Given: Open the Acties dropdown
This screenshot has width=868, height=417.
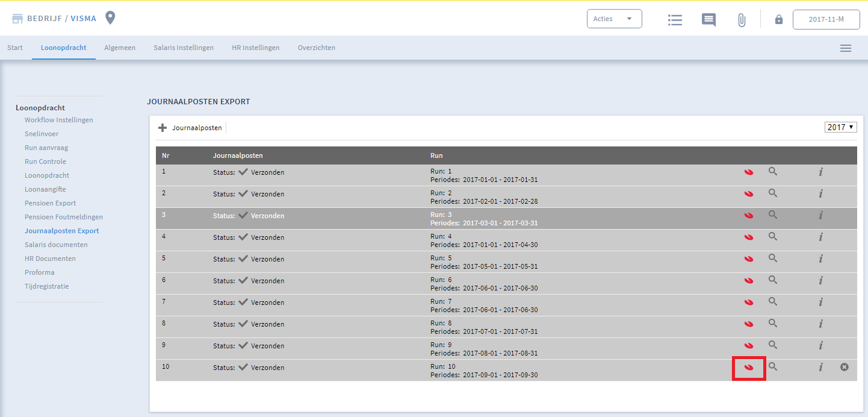Looking at the screenshot, I should 615,19.
